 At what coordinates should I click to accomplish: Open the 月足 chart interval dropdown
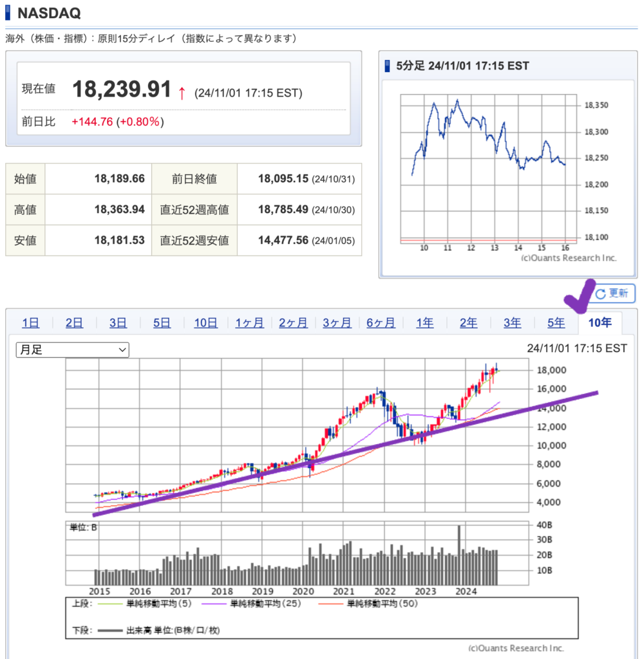[x=72, y=349]
